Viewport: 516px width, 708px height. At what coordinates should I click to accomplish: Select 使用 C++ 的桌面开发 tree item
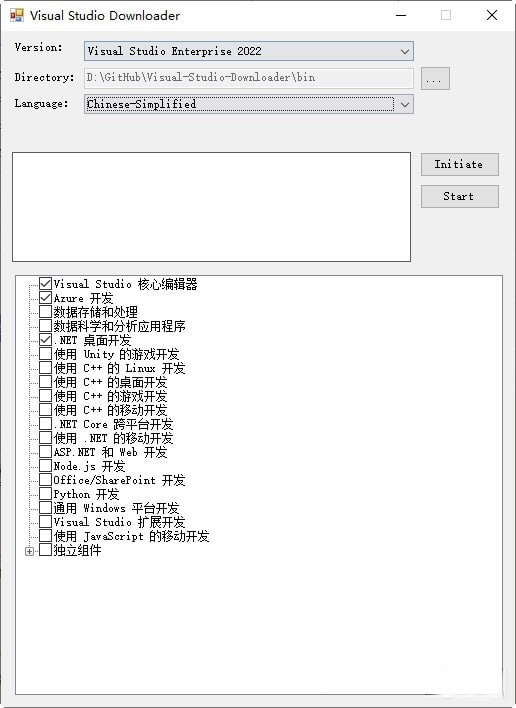[x=110, y=382]
